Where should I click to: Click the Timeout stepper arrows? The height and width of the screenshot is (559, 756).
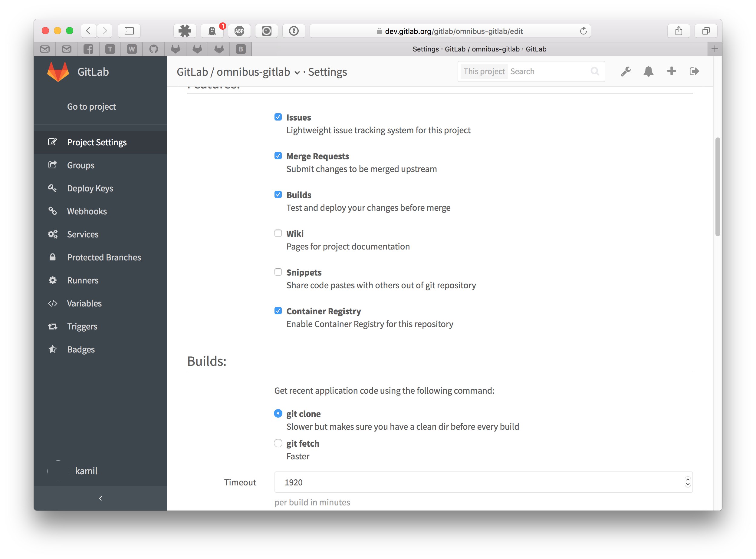[687, 482]
